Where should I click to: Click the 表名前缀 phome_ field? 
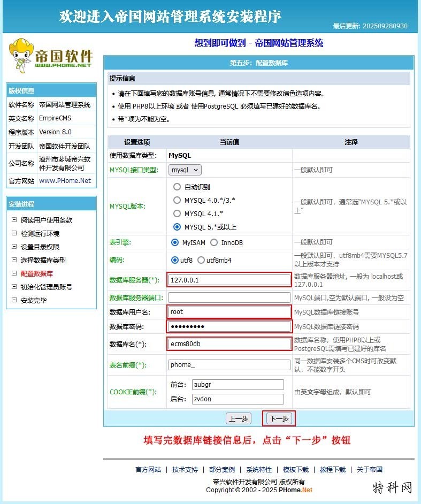(229, 365)
